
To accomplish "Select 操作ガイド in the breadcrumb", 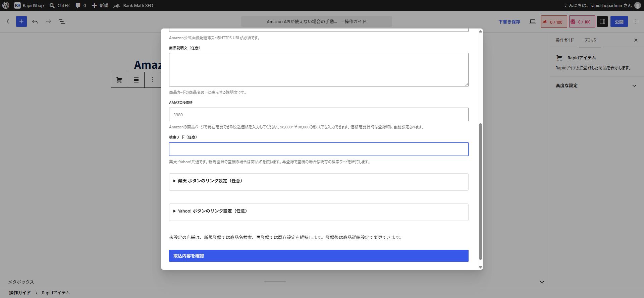I will tap(20, 293).
